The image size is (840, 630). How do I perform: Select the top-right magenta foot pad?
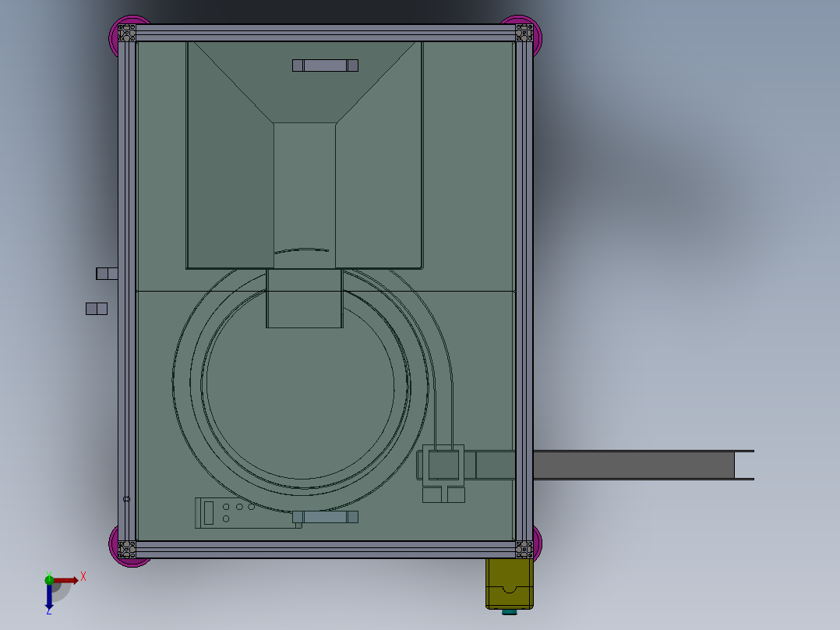pos(538,37)
